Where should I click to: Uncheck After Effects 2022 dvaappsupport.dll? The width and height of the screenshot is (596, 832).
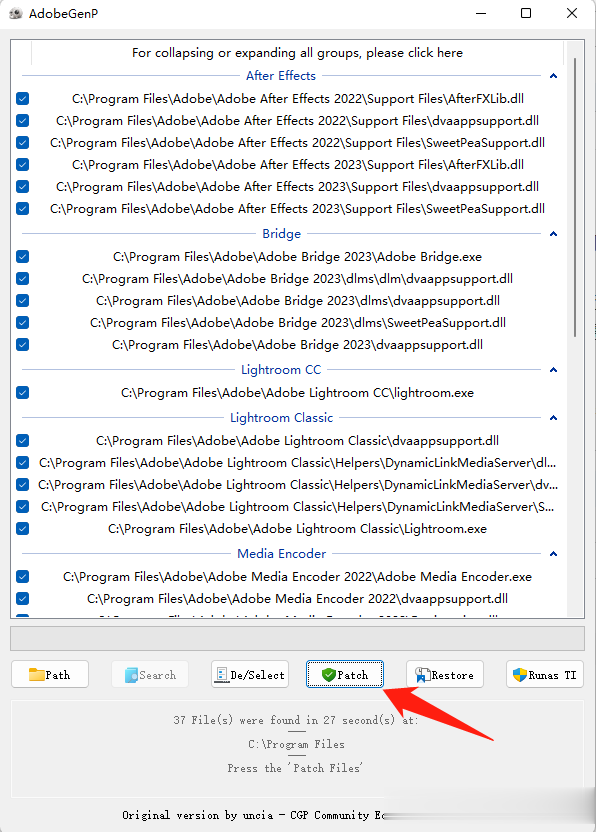pyautogui.click(x=22, y=121)
